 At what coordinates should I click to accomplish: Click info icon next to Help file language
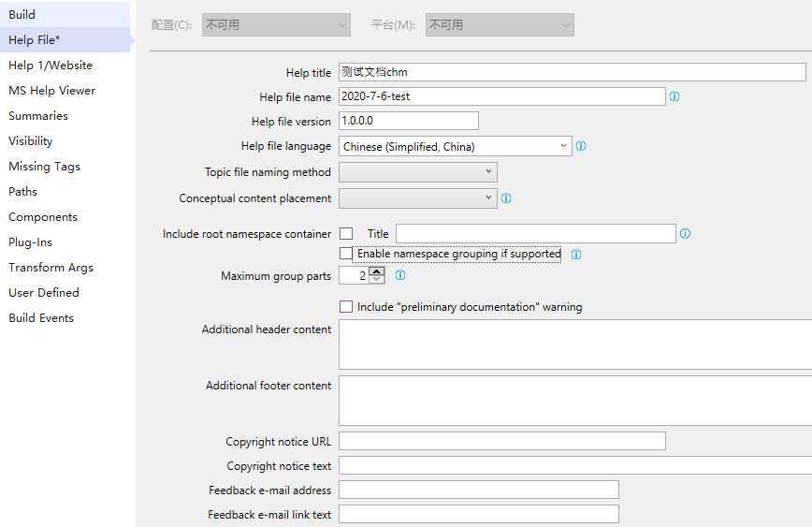point(581,146)
